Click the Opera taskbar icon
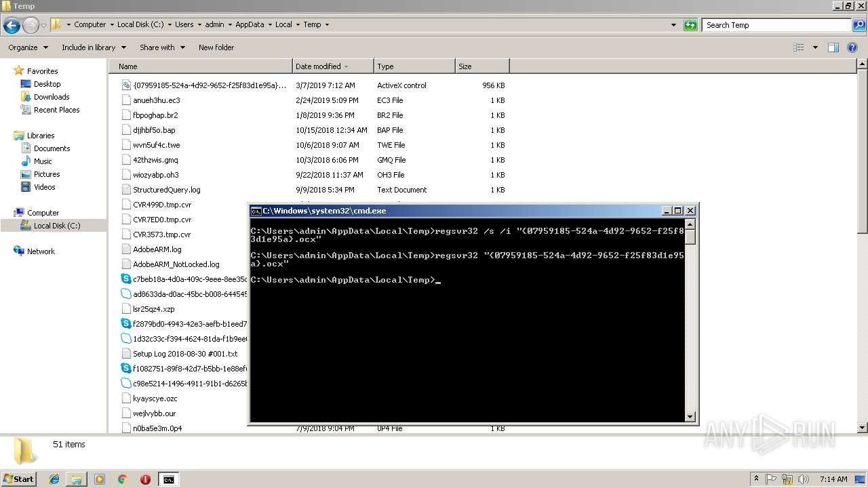 coord(145,479)
